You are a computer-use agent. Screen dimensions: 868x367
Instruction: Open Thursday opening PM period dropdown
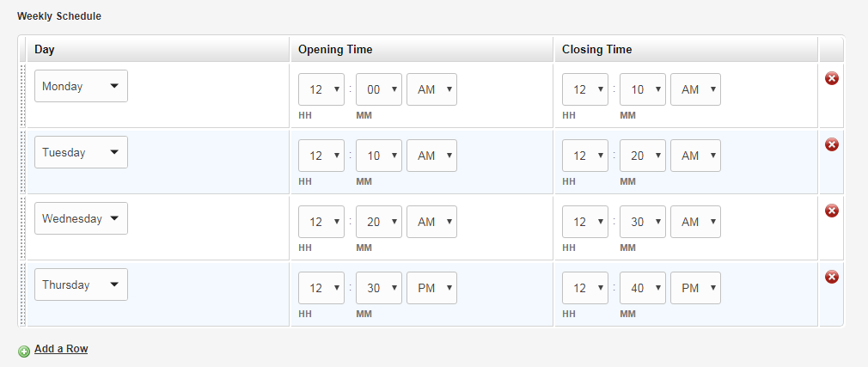pyautogui.click(x=431, y=288)
